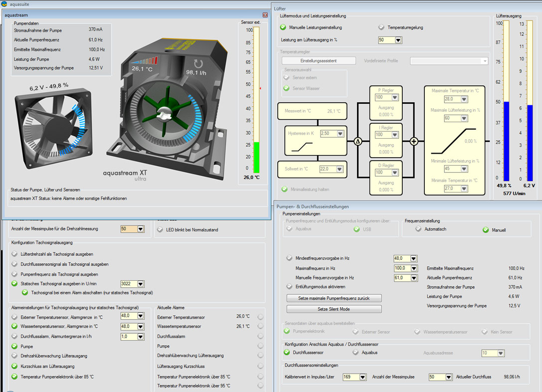Select Statisches Tachosignal ausgeben in U/min
This screenshot has width=542, height=392.
coord(14,283)
